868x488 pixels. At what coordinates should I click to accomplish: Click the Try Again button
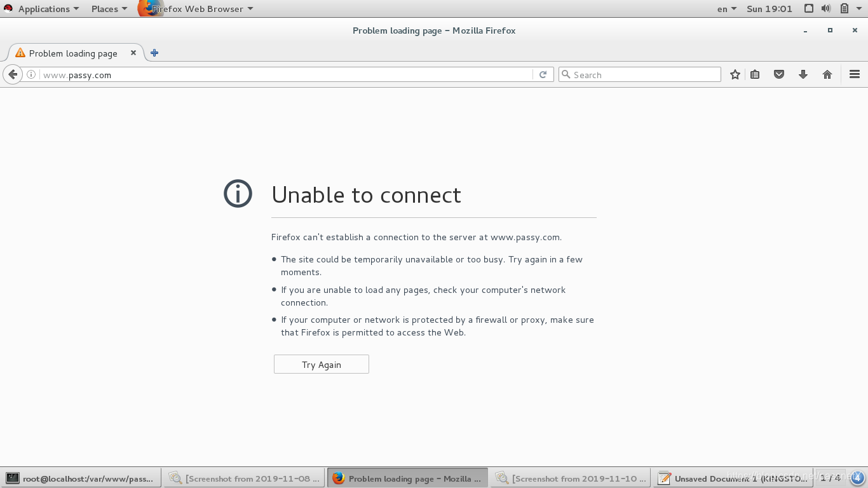(322, 364)
